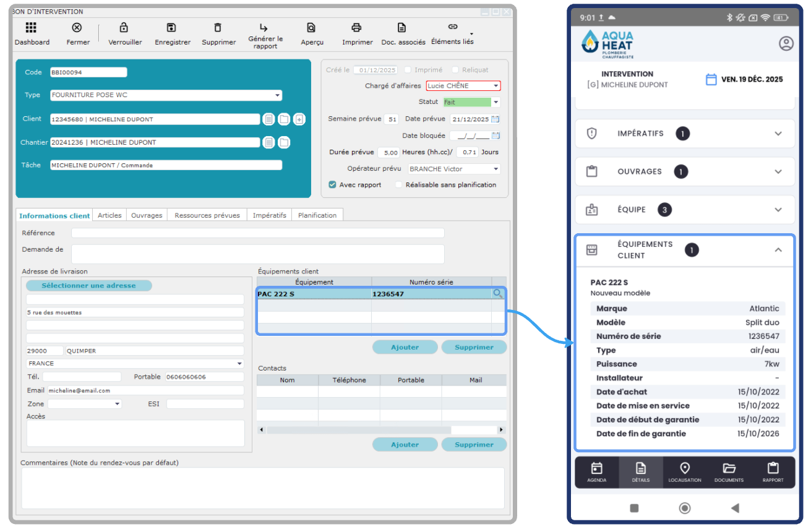Print using the Imprimer icon
The image size is (811, 532).
point(356,28)
